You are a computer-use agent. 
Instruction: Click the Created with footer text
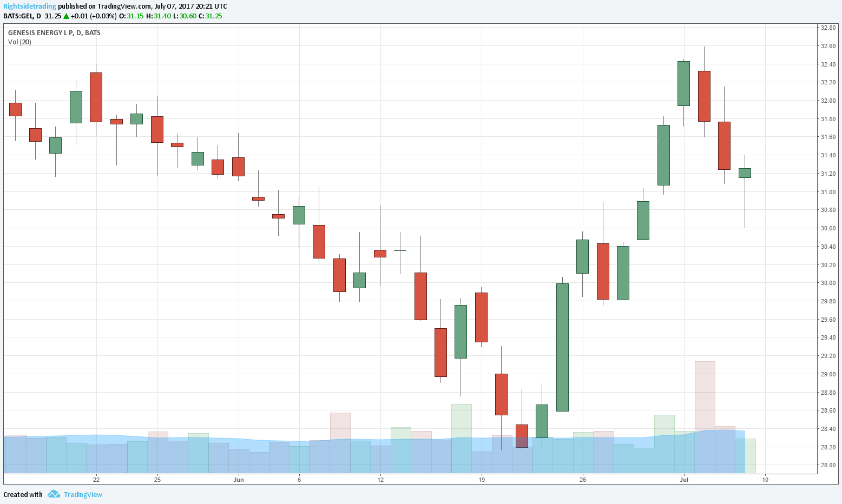(x=23, y=494)
